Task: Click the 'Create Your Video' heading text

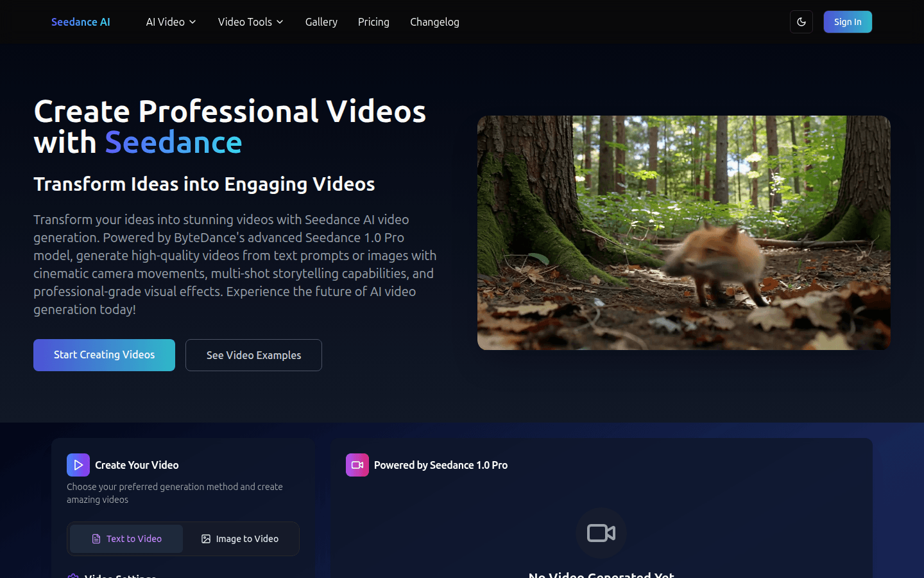Action: point(137,465)
